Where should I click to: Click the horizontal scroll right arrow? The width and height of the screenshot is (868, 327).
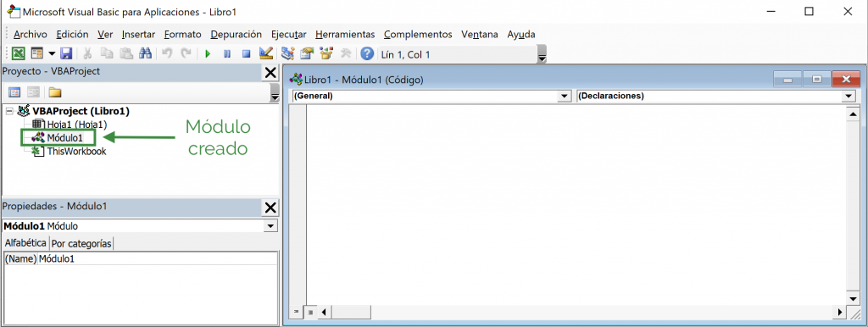pyautogui.click(x=840, y=313)
